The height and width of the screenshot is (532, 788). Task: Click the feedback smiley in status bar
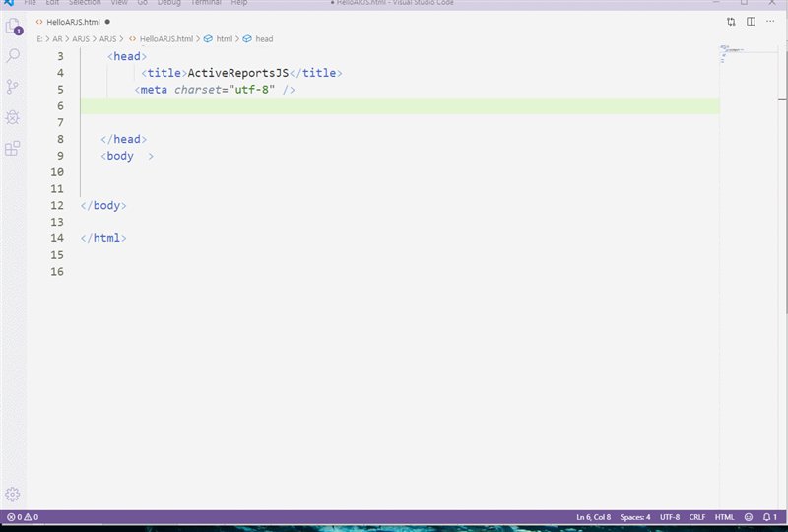749,517
